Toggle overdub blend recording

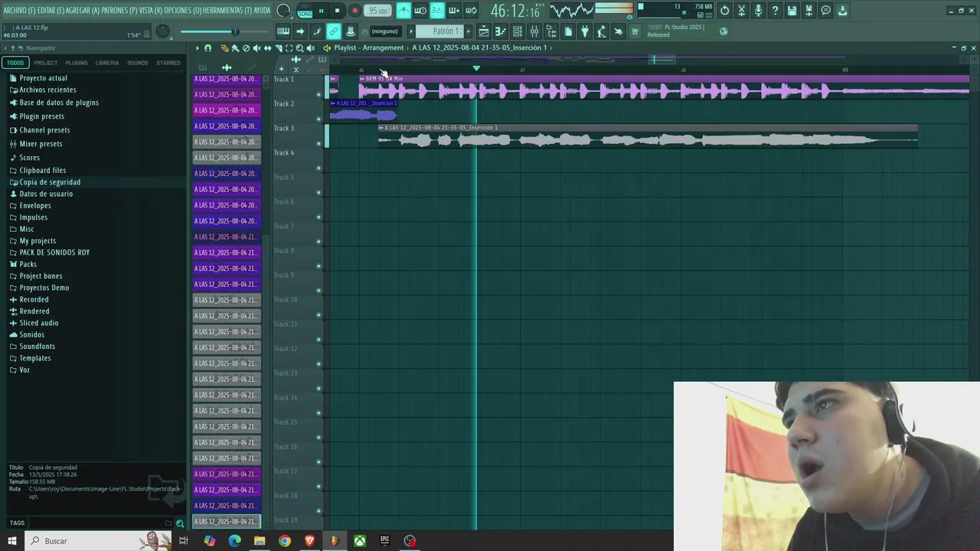click(x=453, y=11)
